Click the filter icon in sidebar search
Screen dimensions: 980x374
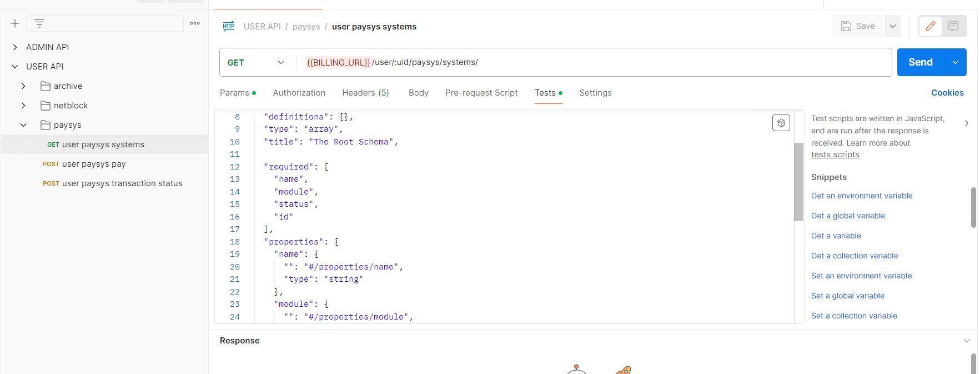(x=39, y=23)
